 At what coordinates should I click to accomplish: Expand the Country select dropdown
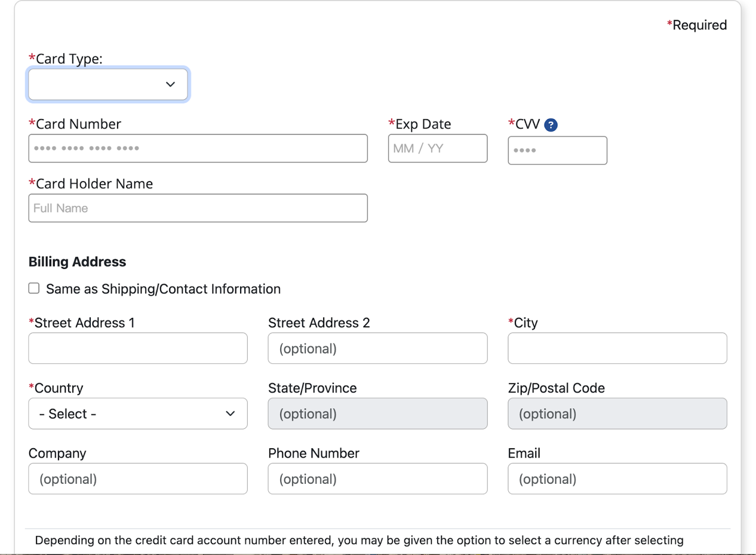[138, 413]
